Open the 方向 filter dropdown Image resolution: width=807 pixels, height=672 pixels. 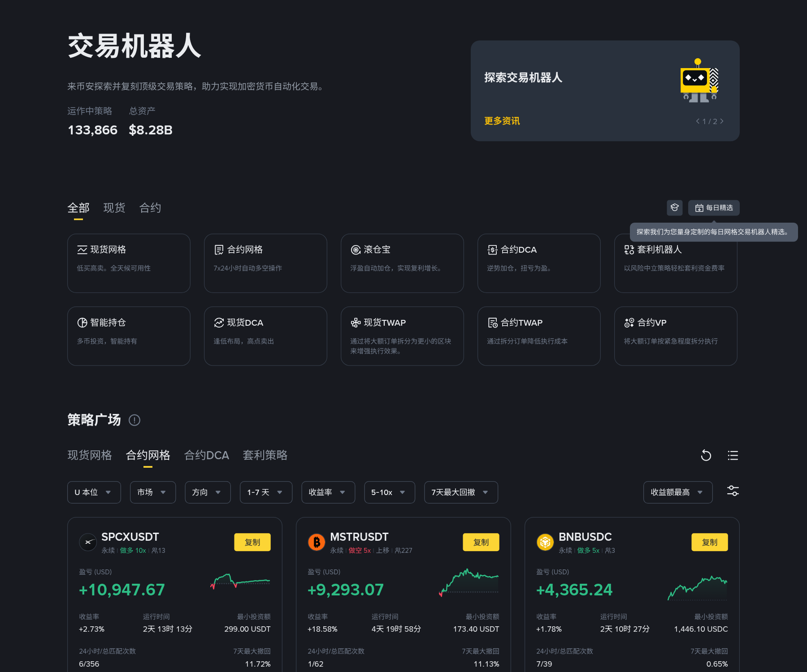(x=208, y=492)
